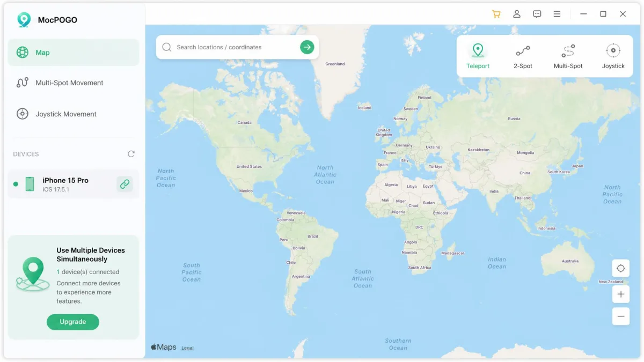Refresh the devices list
644x362 pixels.
[131, 154]
